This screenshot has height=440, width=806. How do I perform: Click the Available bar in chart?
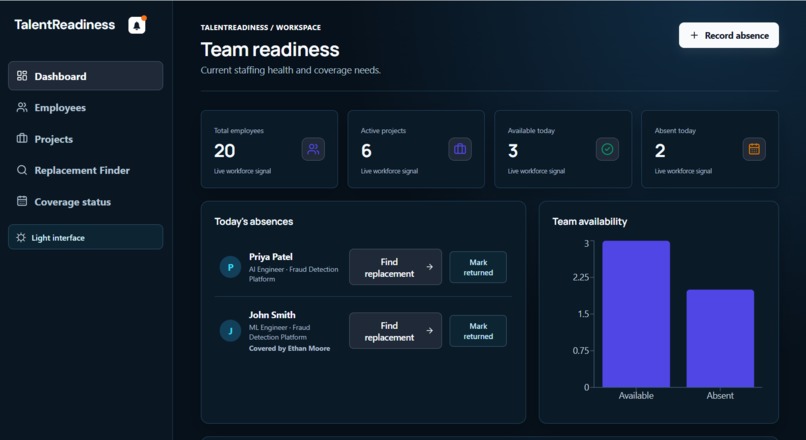tap(636, 314)
